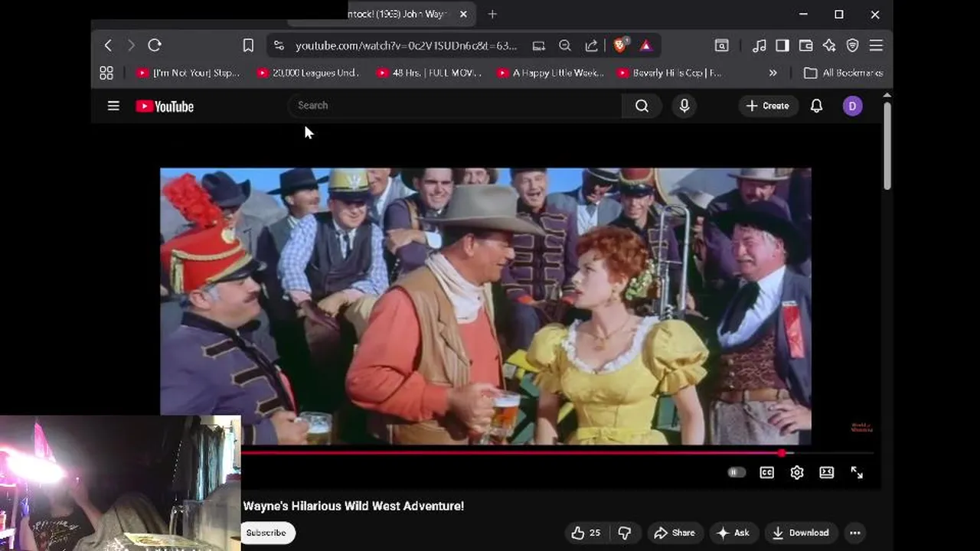
Task: Open the browser hamburger main menu
Action: click(x=876, y=46)
